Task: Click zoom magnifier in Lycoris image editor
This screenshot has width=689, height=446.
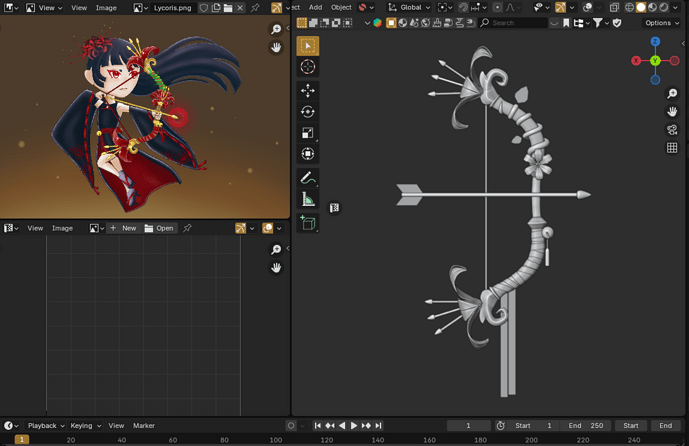Action: coord(276,29)
